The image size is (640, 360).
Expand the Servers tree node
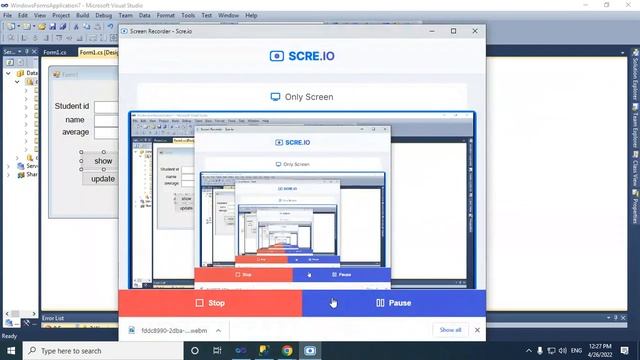[x=8, y=167]
